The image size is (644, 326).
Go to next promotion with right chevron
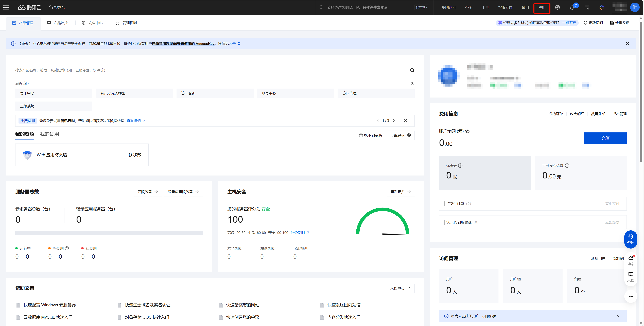click(x=394, y=120)
